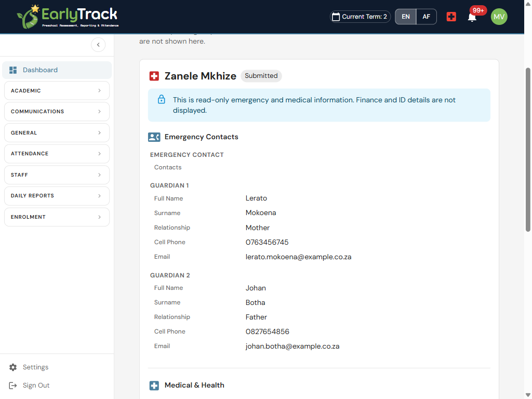Click the Medical & Health heading text
The width and height of the screenshot is (532, 399).
194,385
